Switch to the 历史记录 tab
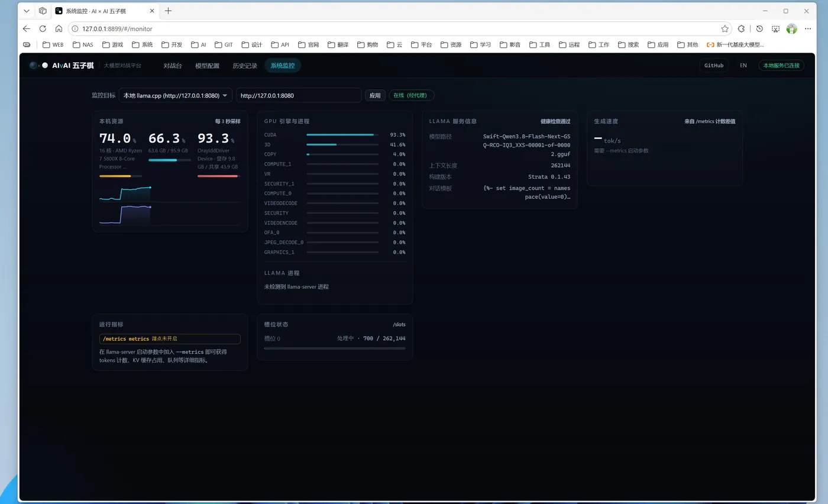Screen dimensions: 828x504 [245, 66]
